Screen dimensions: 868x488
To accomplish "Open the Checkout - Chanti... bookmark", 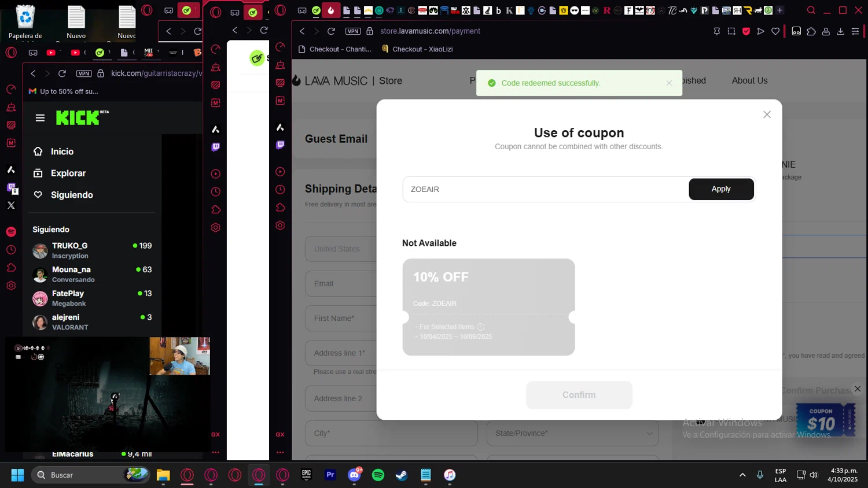I will click(335, 49).
